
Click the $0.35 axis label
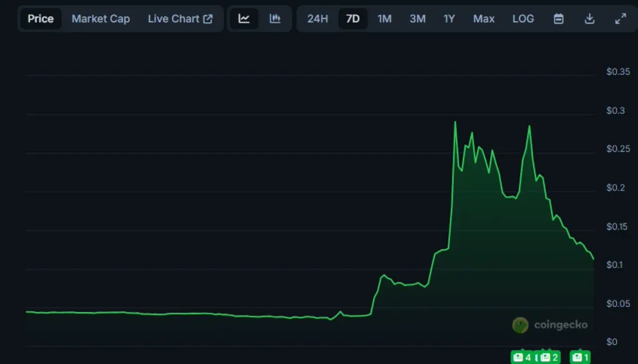point(618,72)
